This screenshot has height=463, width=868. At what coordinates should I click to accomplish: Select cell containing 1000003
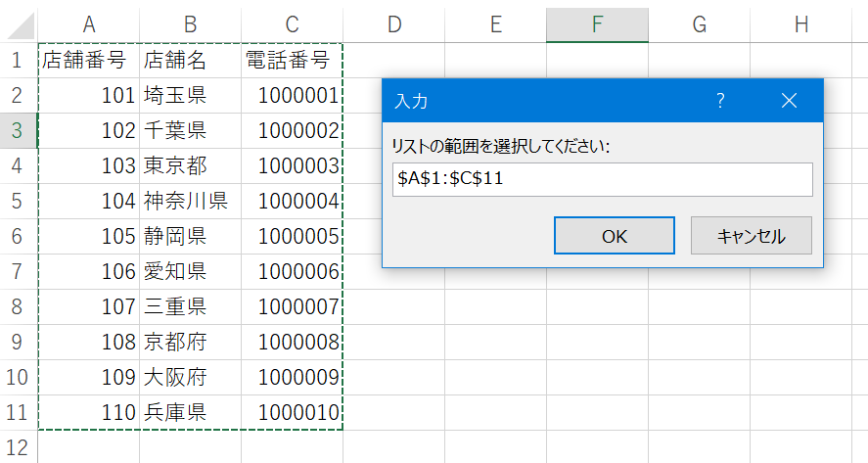[x=293, y=165]
